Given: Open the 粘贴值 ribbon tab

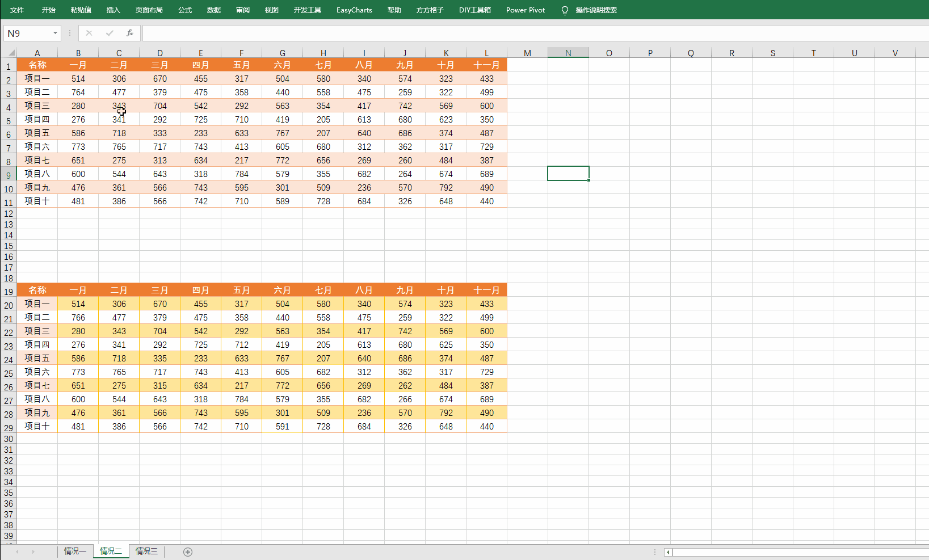Looking at the screenshot, I should (x=81, y=10).
